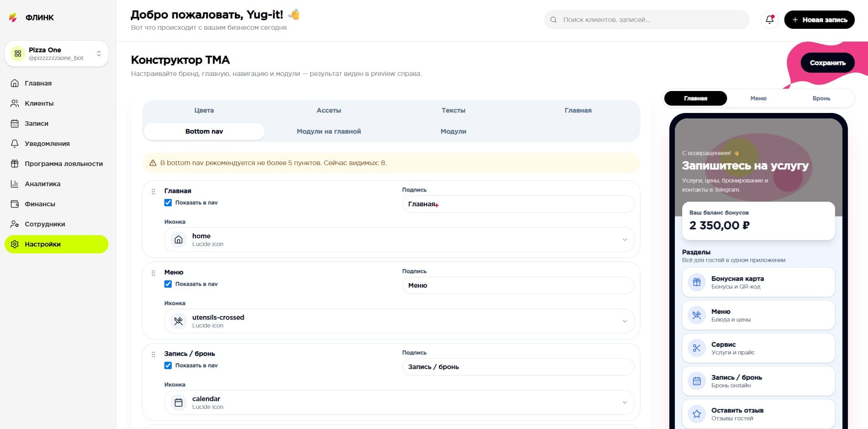Click the Подпись field containing Меню
The height and width of the screenshot is (429, 868).
coord(518,285)
